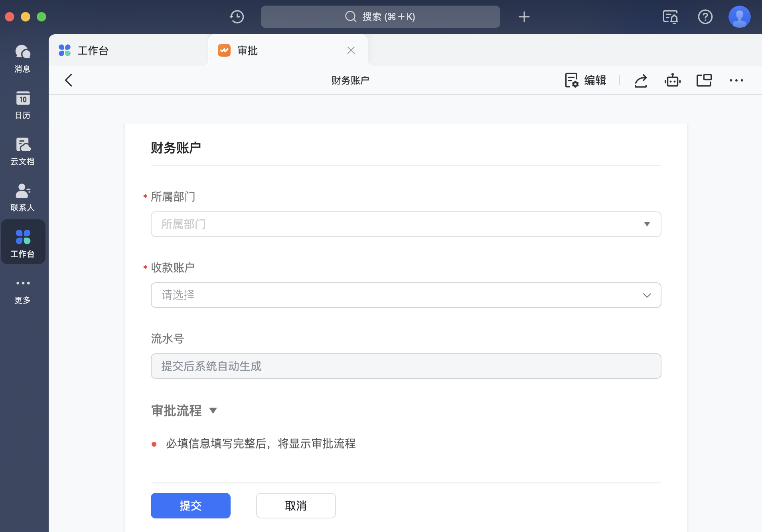Open 更多 more options in sidebar
Screen dimensions: 762x532
(x=23, y=292)
